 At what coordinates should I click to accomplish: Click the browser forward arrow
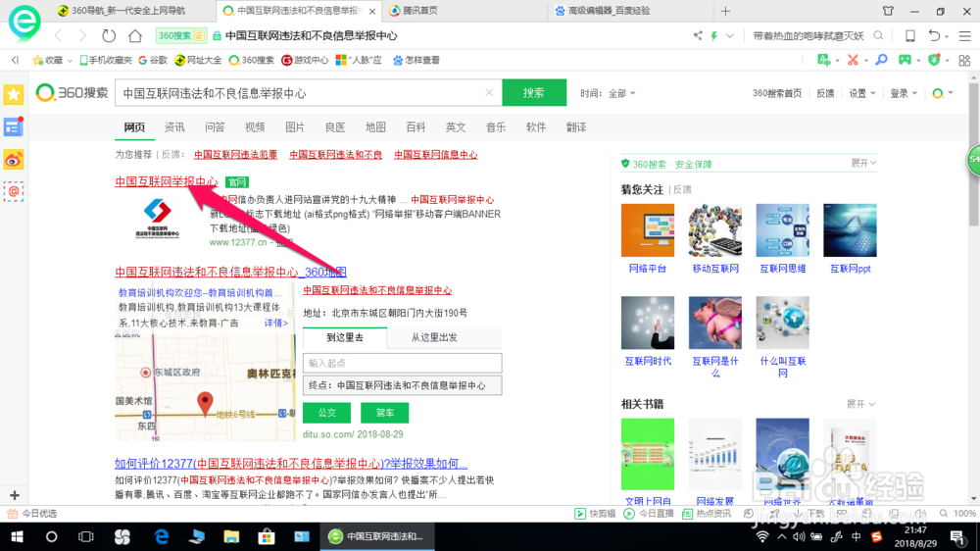(82, 35)
